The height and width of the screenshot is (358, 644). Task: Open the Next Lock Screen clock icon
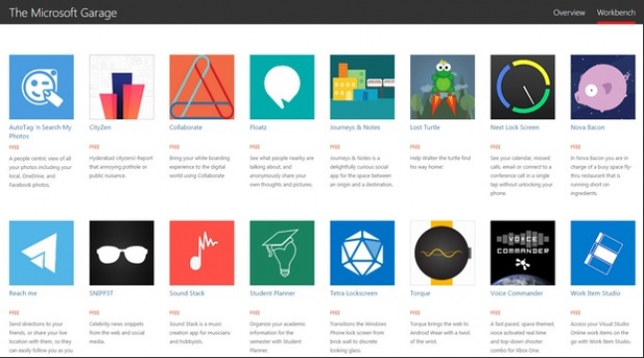pyautogui.click(x=523, y=88)
